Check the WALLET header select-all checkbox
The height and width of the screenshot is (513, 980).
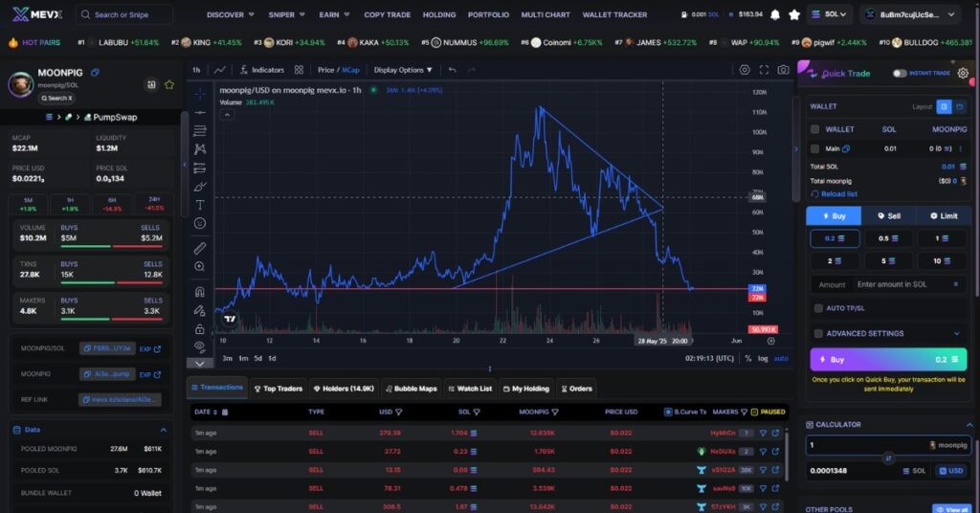[815, 129]
